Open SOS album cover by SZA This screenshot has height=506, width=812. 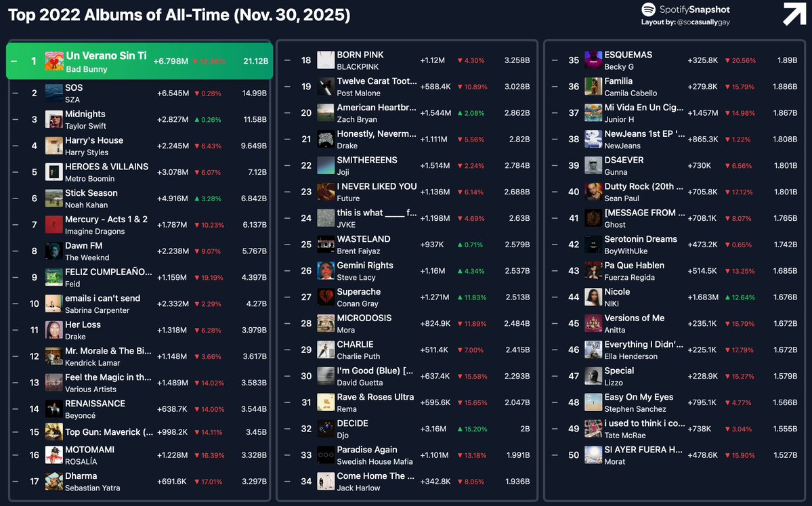pos(54,93)
